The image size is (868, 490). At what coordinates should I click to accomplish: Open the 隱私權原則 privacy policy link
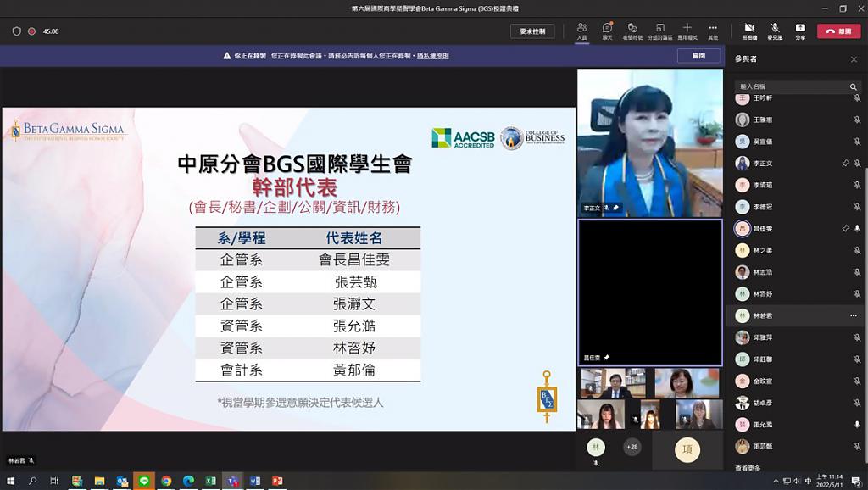click(433, 56)
